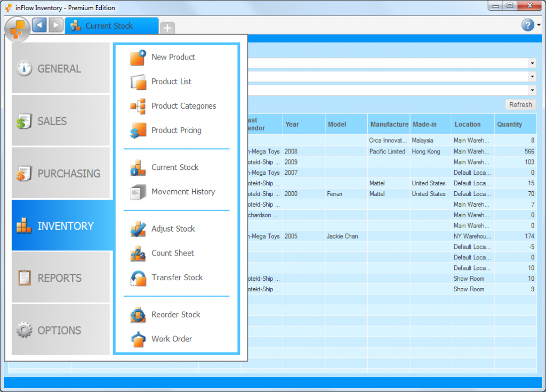
Task: Expand the second filter combo box
Action: 532,77
